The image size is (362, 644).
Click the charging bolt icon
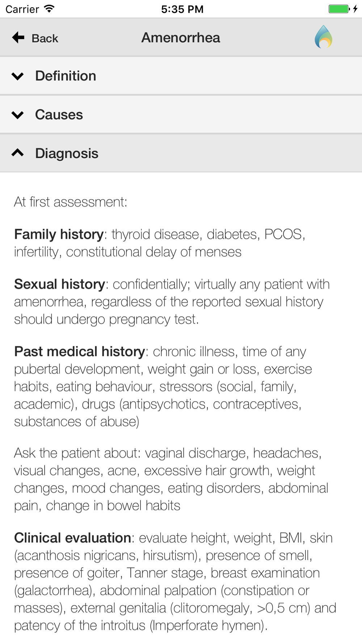coord(355,9)
